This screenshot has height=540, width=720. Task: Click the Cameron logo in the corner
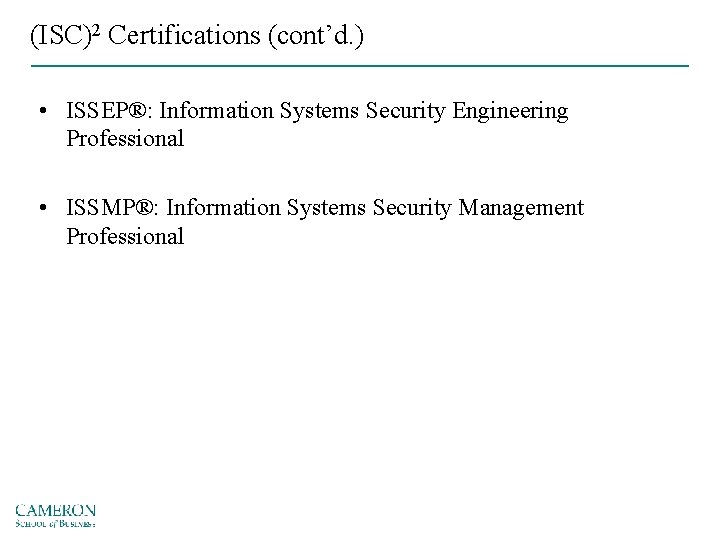(55, 516)
